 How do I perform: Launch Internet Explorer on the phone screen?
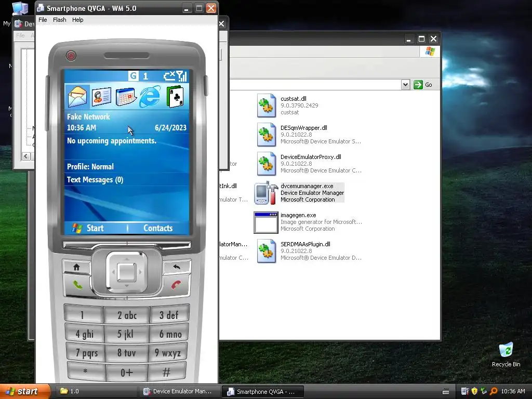150,97
